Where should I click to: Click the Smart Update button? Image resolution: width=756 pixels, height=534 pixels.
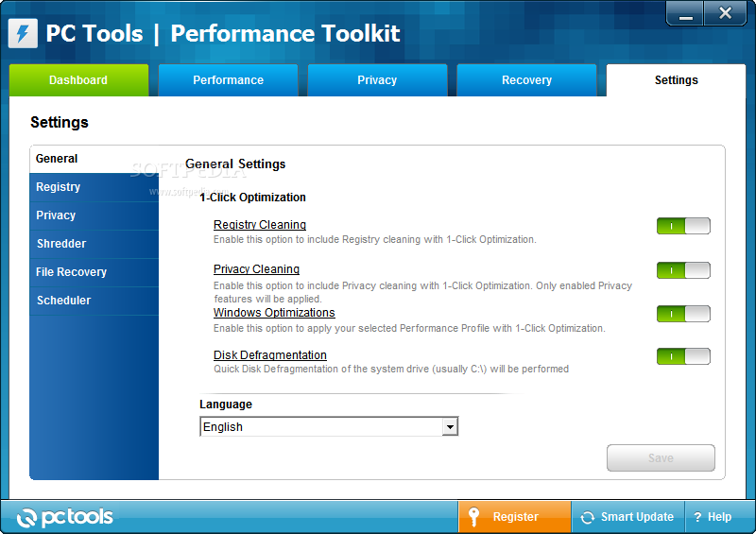(627, 517)
